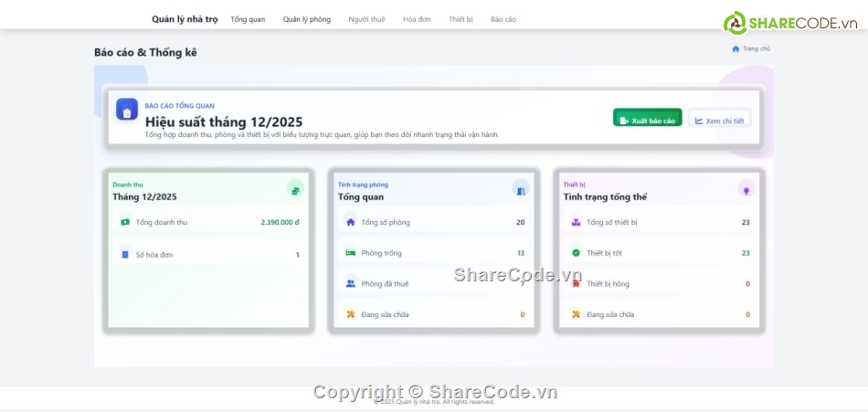This screenshot has width=868, height=412.
Task: Click the green check icon beside Thiết bị tốt
Action: [576, 253]
